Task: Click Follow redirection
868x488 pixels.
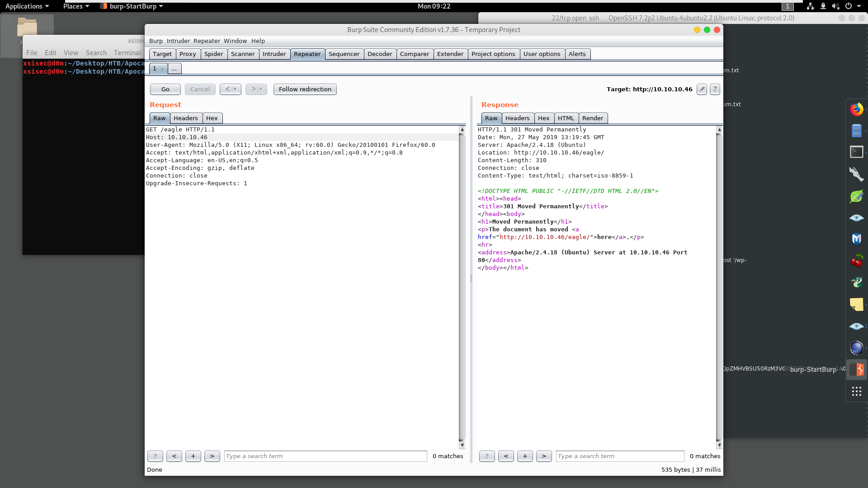Action: [x=305, y=89]
